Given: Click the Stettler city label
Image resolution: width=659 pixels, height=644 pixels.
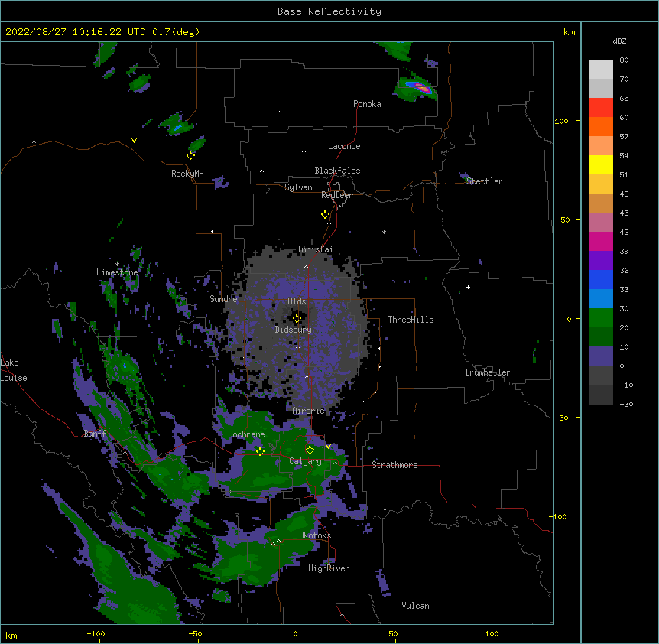Looking at the screenshot, I should pos(485,181).
